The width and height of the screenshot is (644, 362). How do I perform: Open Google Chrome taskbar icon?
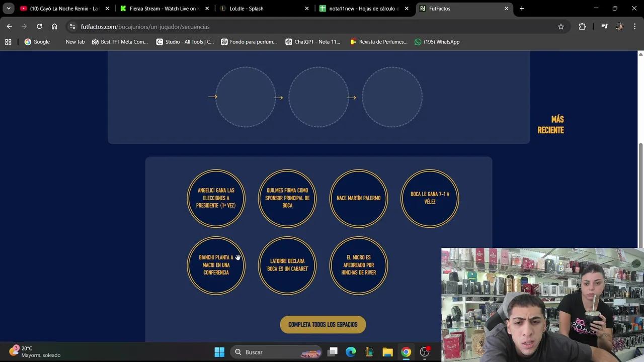[406, 352]
